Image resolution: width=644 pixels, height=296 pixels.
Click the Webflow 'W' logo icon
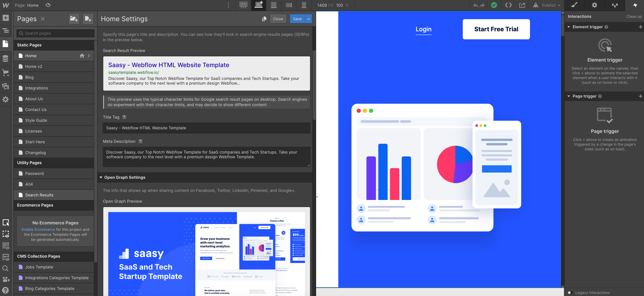click(5, 5)
